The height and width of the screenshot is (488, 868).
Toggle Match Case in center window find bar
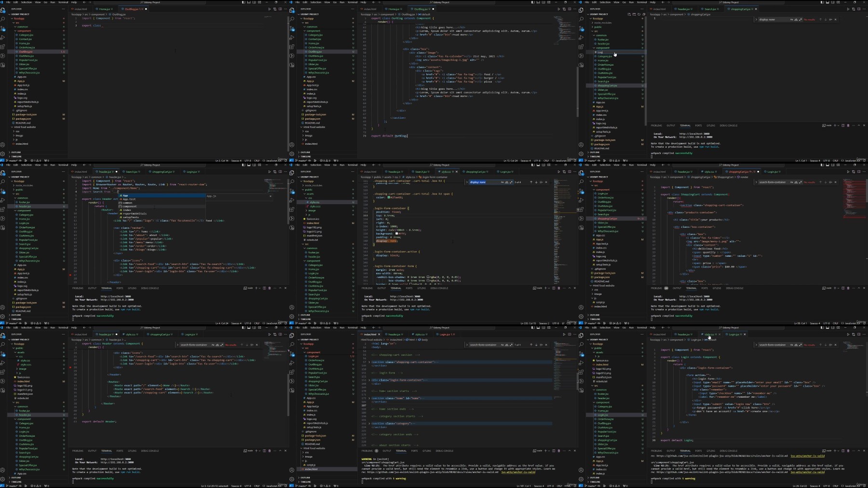[x=502, y=182]
